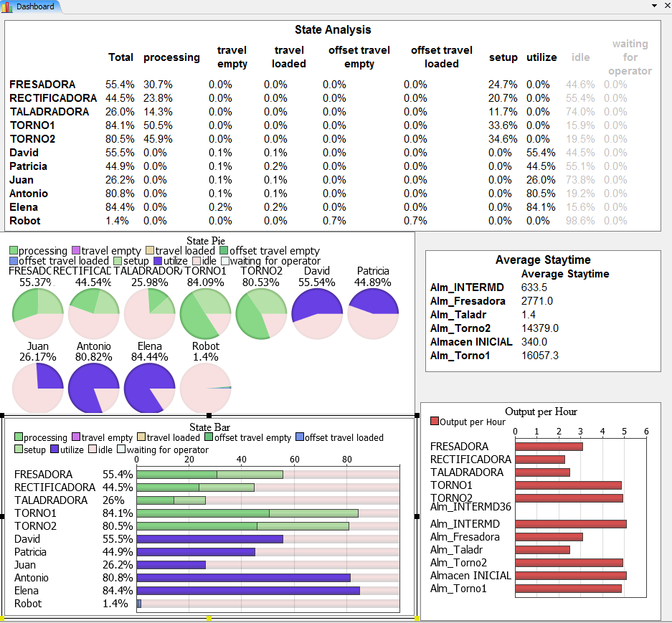This screenshot has width=672, height=623.
Task: Click Elena's utilization bar in State Bar
Action: click(x=248, y=591)
